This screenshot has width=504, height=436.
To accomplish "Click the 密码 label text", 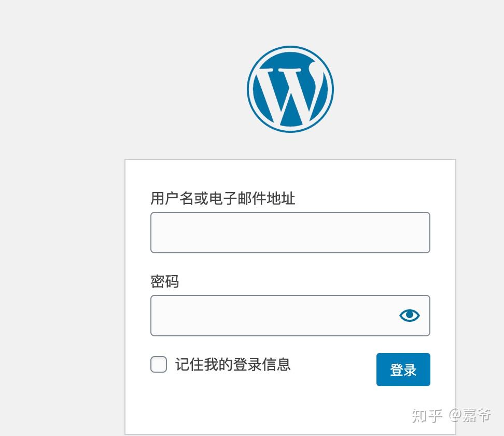I will click(x=165, y=281).
